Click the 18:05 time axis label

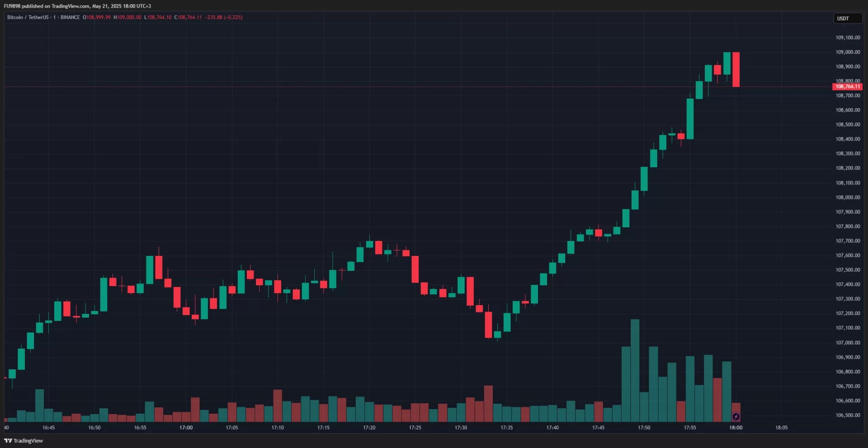(x=781, y=428)
